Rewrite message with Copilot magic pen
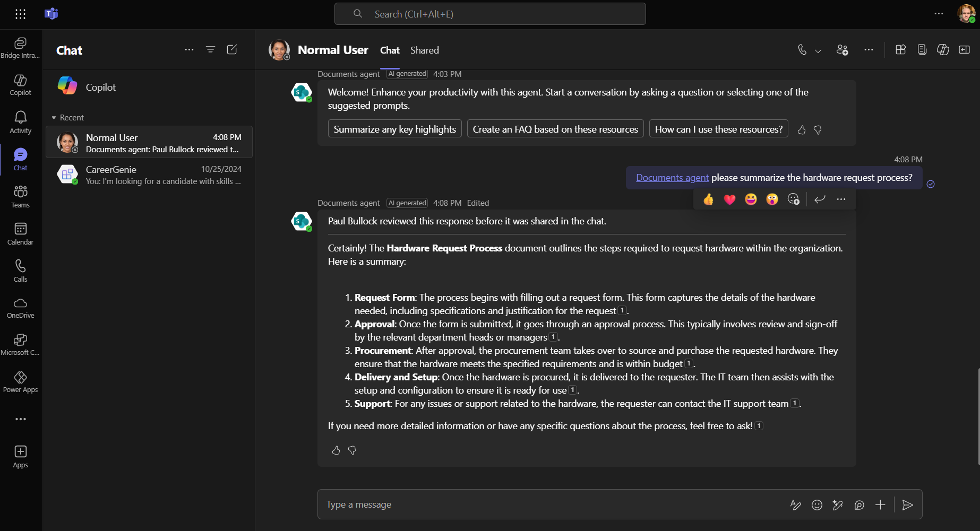Screen dimensions: 980x531 point(838,504)
